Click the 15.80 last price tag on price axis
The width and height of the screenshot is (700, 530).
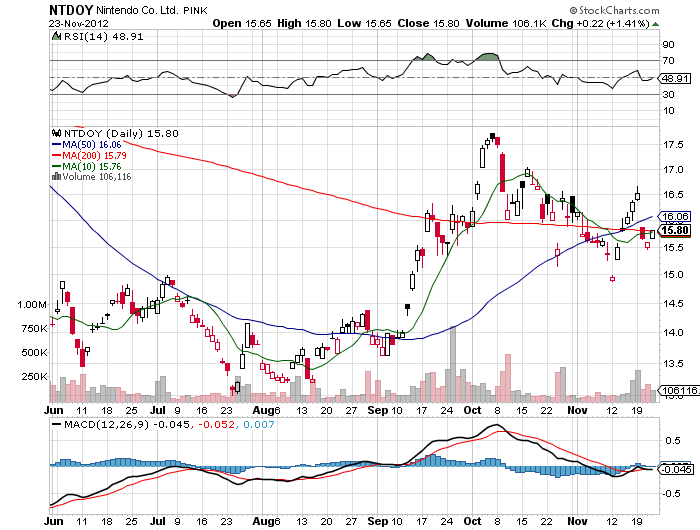(x=675, y=230)
